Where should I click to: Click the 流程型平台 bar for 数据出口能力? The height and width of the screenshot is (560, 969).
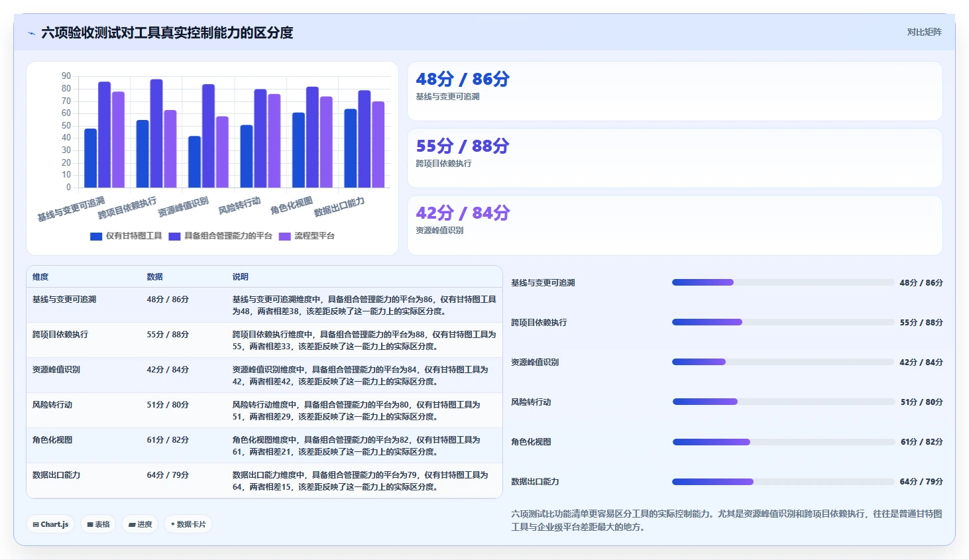pyautogui.click(x=378, y=144)
